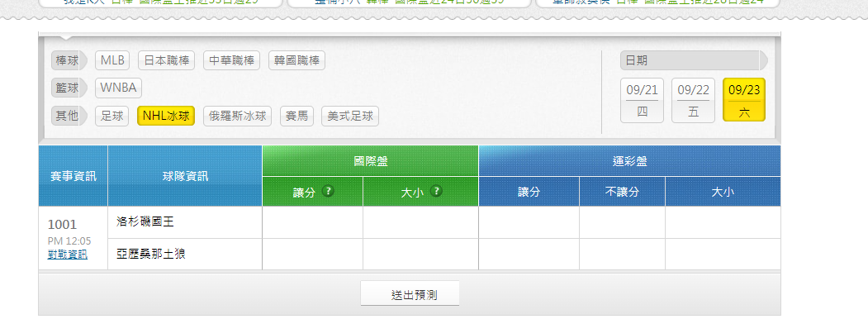Select the NHL冰球 filter
The width and height of the screenshot is (868, 319).
click(166, 117)
